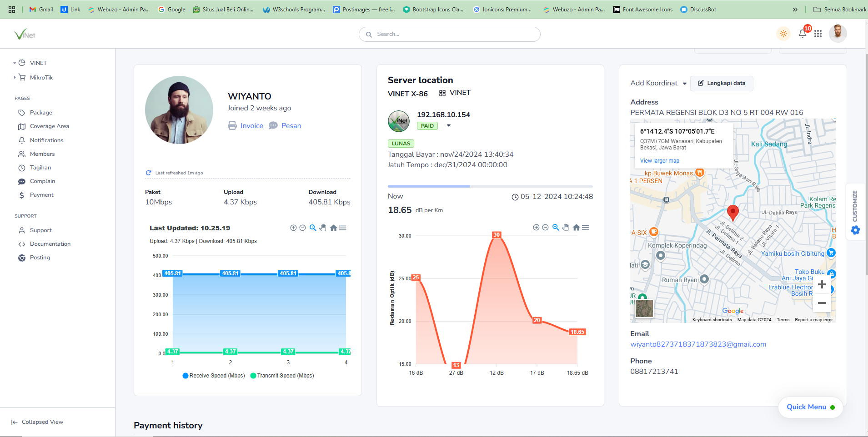Open notifications bell with 10 badge
Screen dimensions: 868x437
click(803, 33)
